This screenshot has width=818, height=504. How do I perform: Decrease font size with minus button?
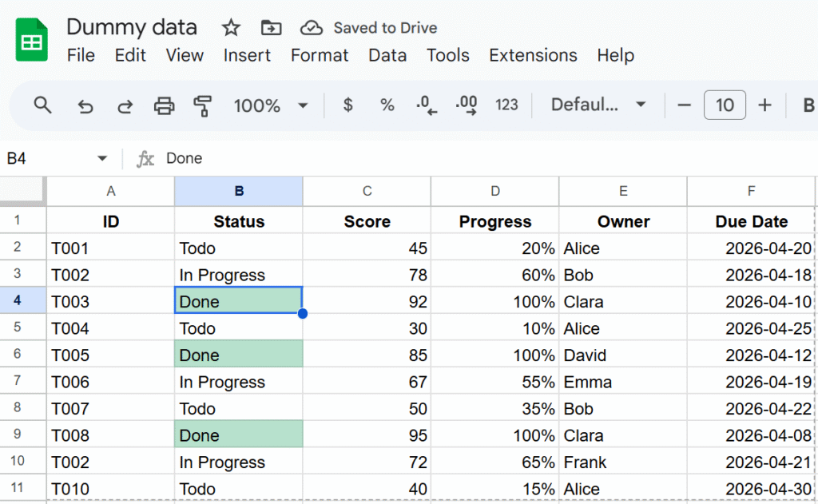point(684,105)
